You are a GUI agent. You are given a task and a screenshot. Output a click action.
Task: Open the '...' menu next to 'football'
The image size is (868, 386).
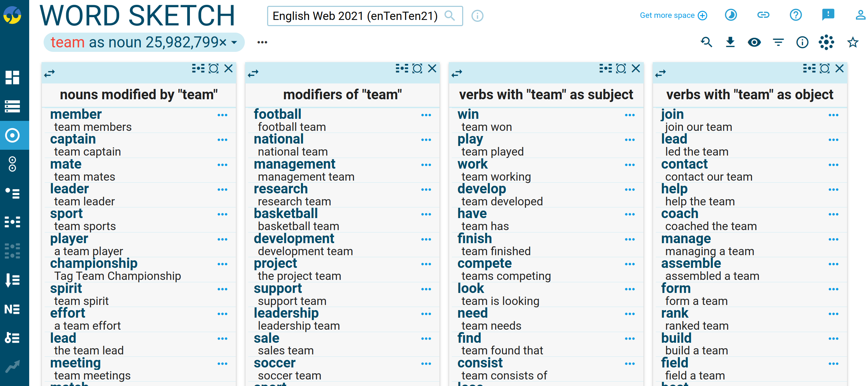click(426, 115)
